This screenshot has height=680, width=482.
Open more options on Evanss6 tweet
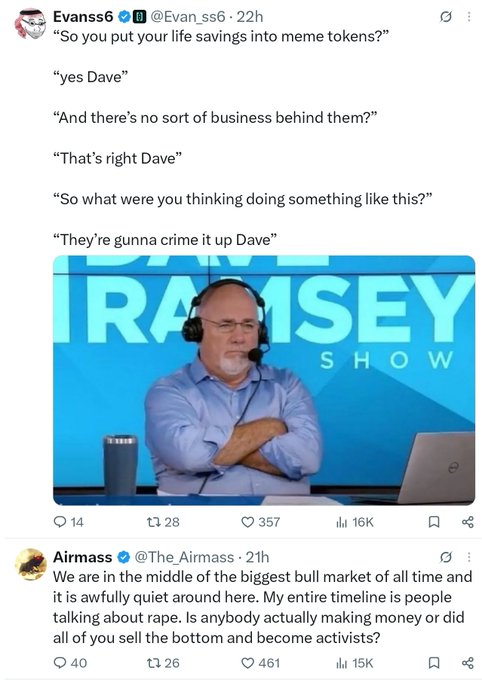469,17
